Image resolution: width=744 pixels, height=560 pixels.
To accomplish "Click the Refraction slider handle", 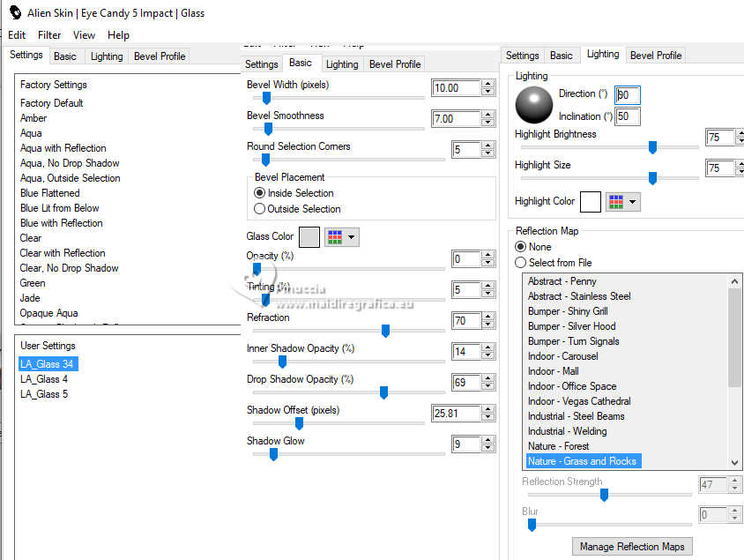I will 386,331.
